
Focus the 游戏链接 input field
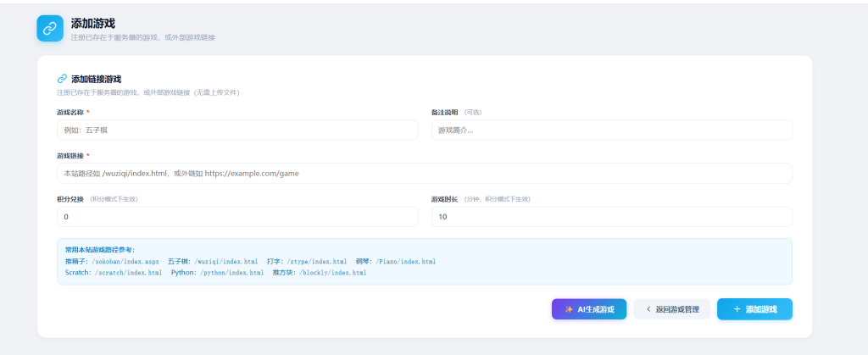point(425,173)
